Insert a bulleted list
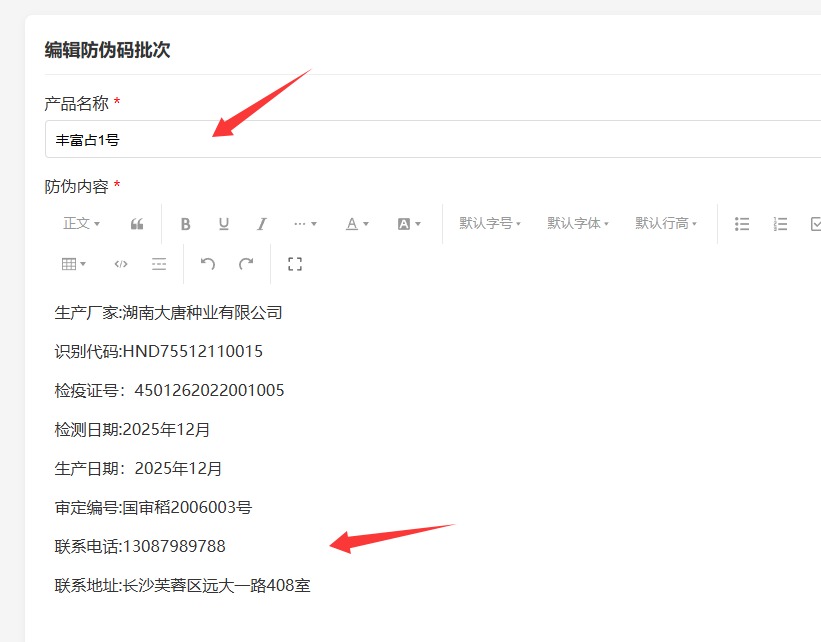This screenshot has height=642, width=821. tap(741, 224)
